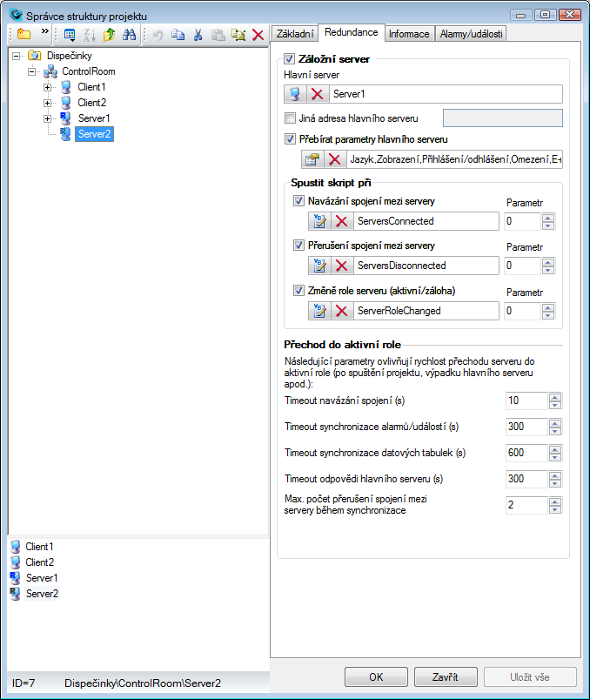The height and width of the screenshot is (700, 590).
Task: Edit the ServersConnected script icon
Action: [319, 221]
